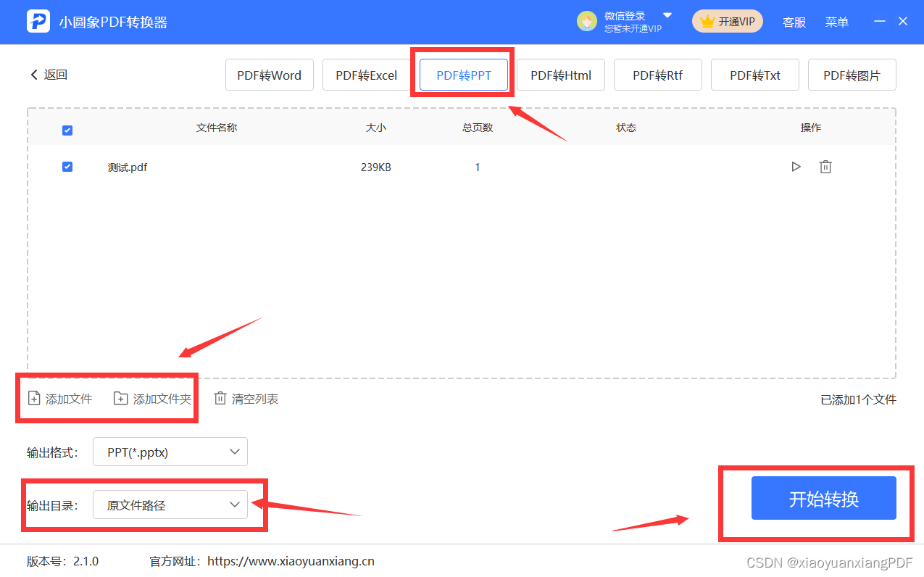Image resolution: width=924 pixels, height=577 pixels.
Task: Open the official website link xiaoyuanxiang.cn
Action: [x=291, y=561]
